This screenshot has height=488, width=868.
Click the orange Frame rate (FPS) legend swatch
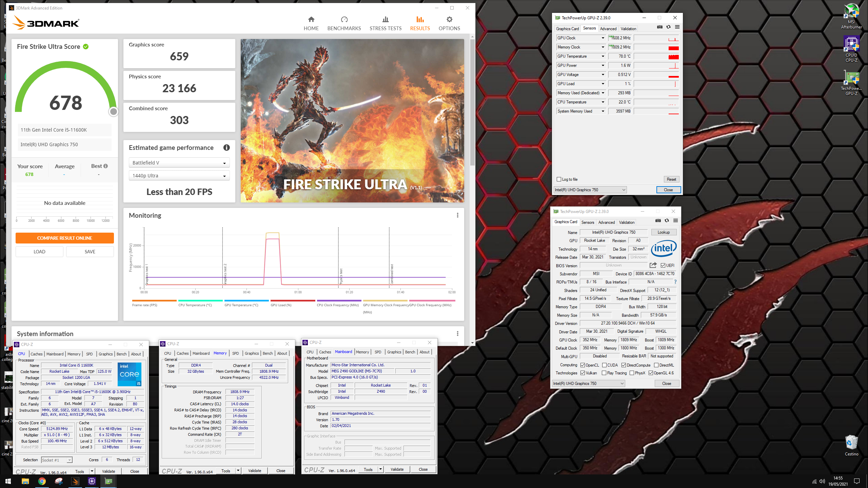154,300
